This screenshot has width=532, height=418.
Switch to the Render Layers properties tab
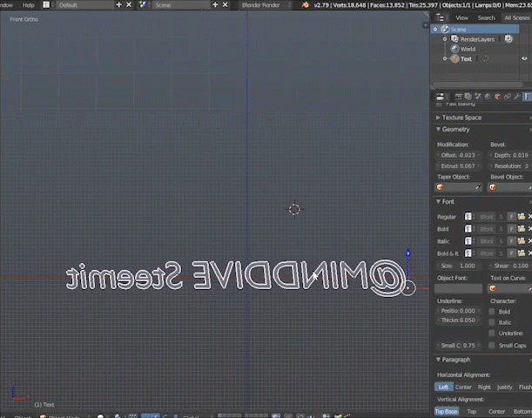tap(468, 97)
